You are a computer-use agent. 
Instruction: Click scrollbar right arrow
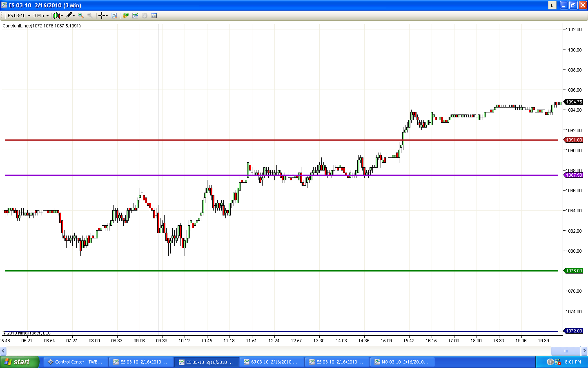click(x=584, y=351)
